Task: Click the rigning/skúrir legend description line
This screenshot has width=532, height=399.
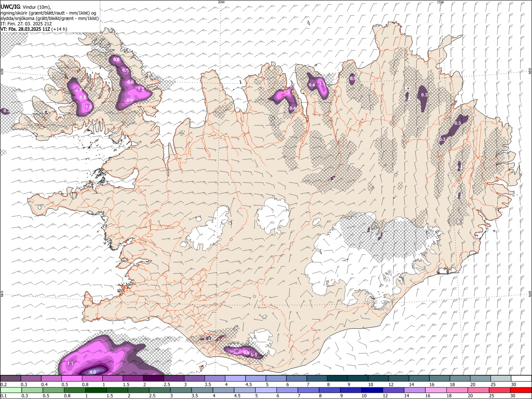Action: pos(49,13)
